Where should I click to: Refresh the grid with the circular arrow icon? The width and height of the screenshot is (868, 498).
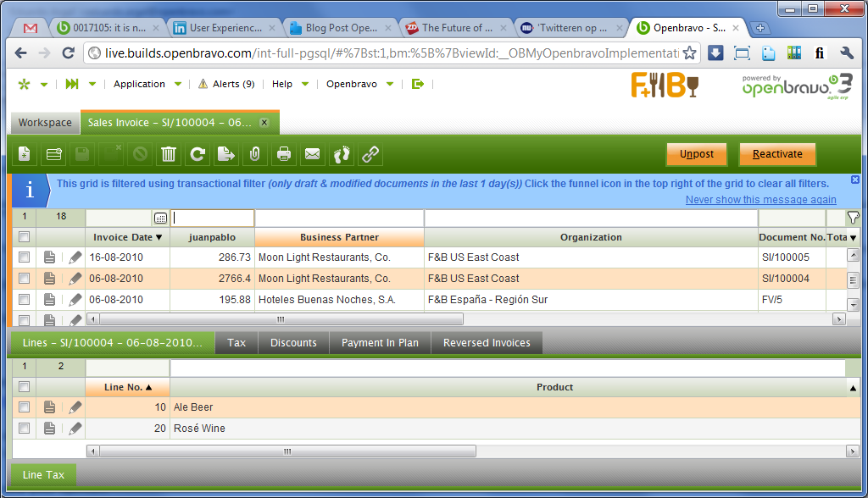pyautogui.click(x=198, y=154)
